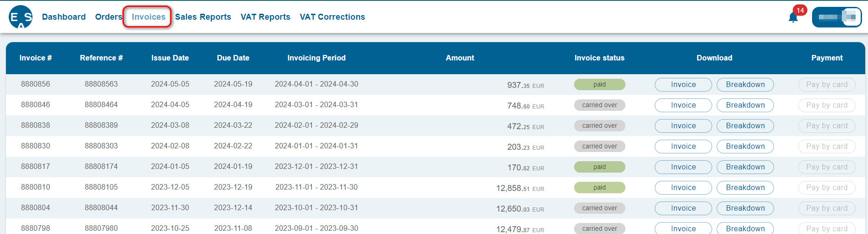Navigate to VAT Corrections
The width and height of the screenshot is (868, 234).
tap(332, 17)
